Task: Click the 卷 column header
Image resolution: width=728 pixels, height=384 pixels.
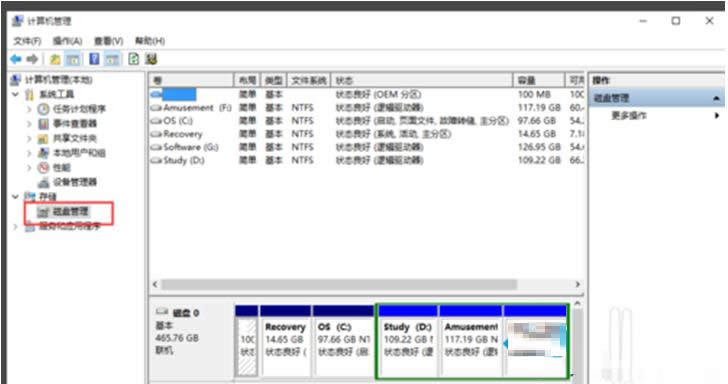Action: click(191, 80)
